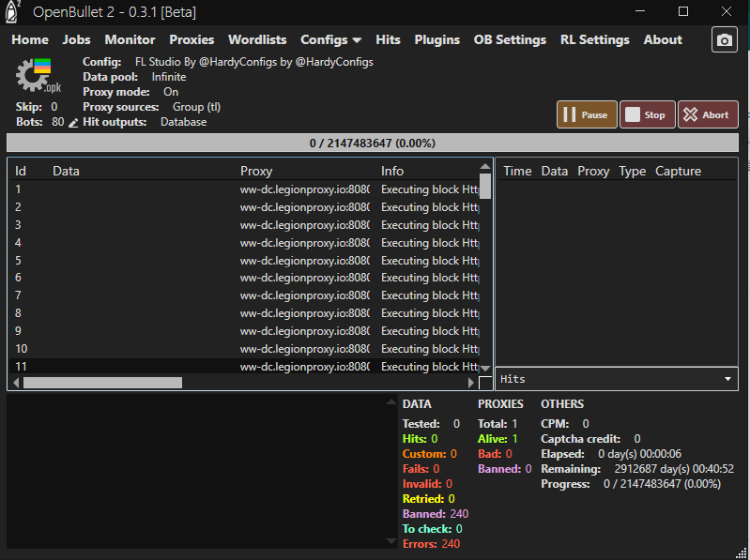Click bots list scroll up arrow
Image resolution: width=750 pixels, height=560 pixels.
(485, 166)
